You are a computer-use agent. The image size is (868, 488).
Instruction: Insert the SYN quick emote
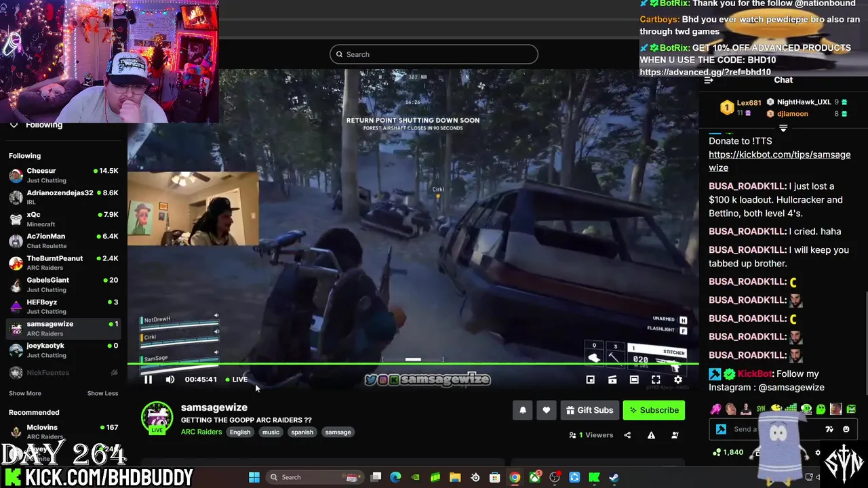pyautogui.click(x=761, y=409)
